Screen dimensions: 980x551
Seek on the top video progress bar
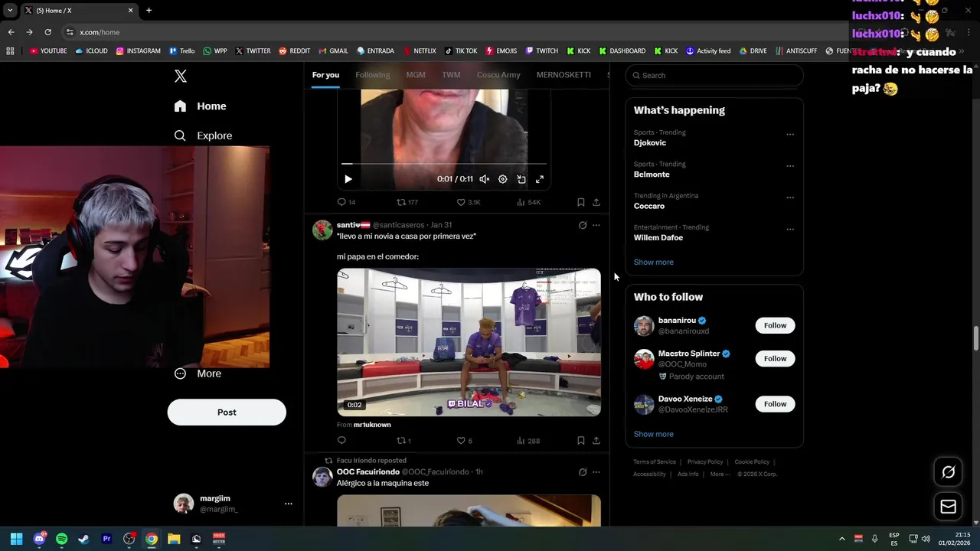click(444, 164)
